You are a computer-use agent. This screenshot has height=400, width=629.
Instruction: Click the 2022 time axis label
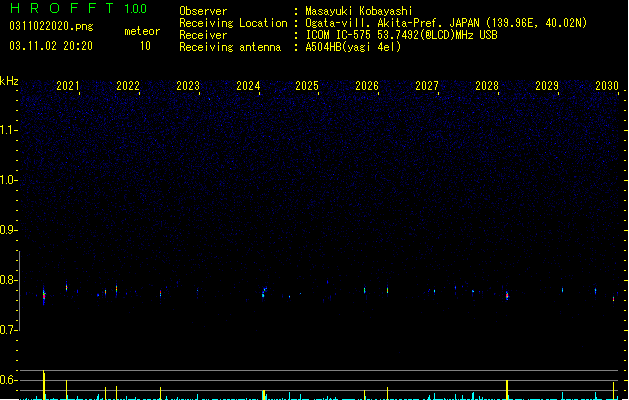(x=128, y=86)
